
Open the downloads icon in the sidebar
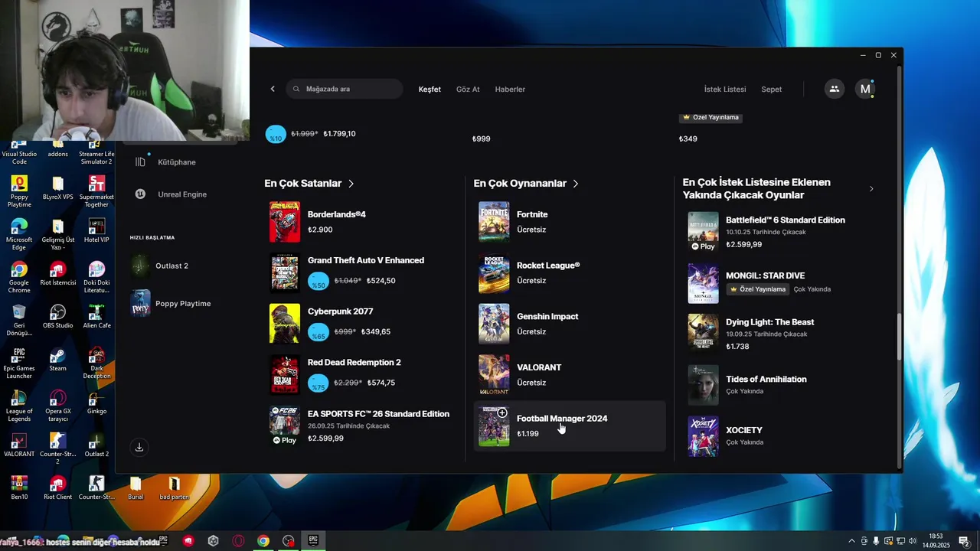pos(139,447)
